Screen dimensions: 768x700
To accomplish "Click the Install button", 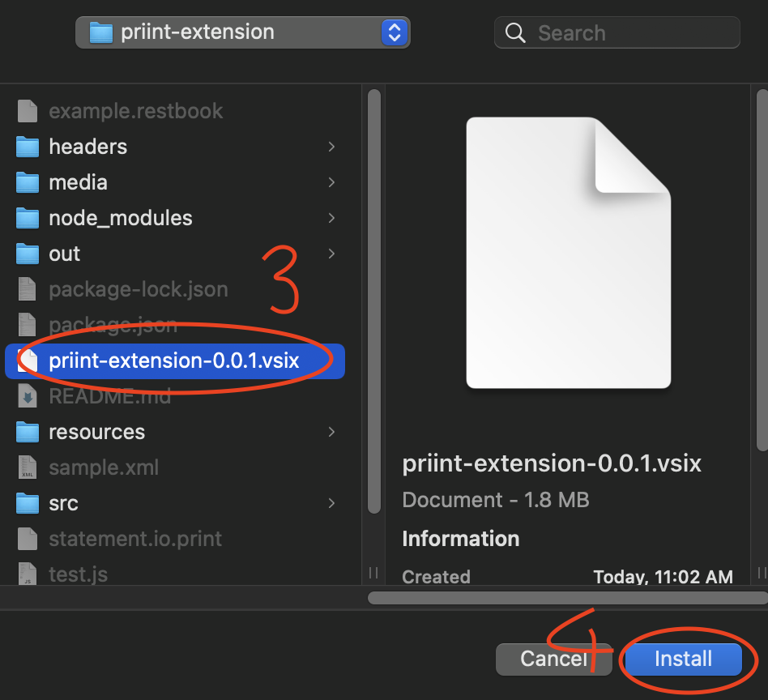I will pyautogui.click(x=683, y=659).
